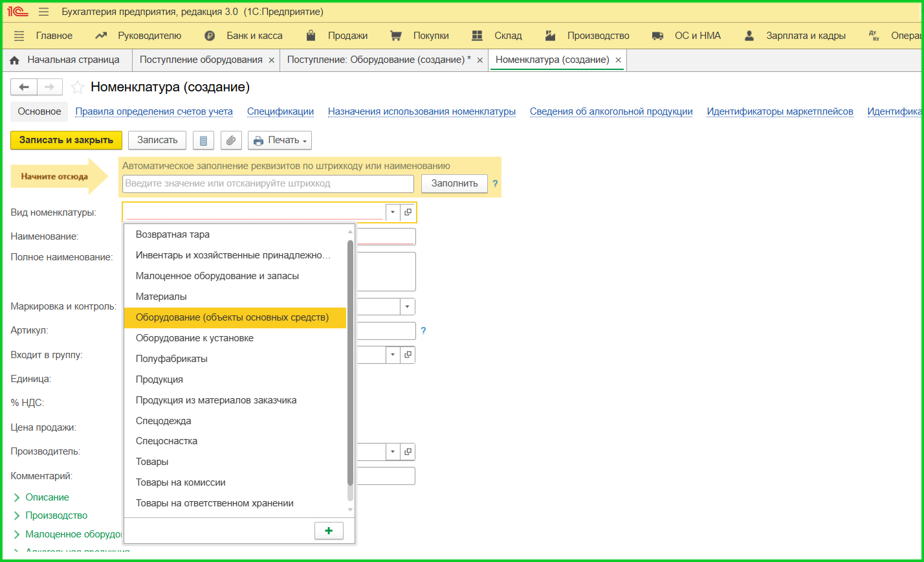Image resolution: width=924 pixels, height=562 pixels.
Task: Open the hamburger main menu icon
Action: [x=44, y=12]
